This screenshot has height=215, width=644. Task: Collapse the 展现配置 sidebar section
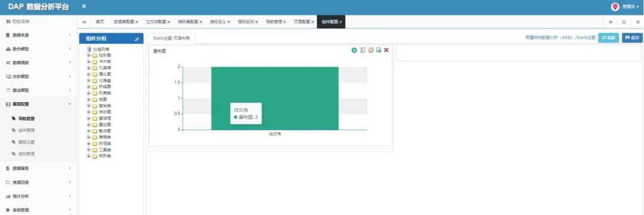[38, 105]
